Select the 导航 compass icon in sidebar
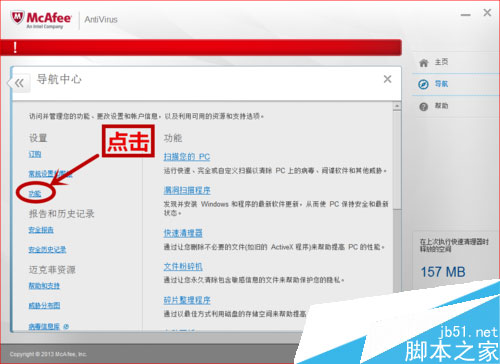 423,84
